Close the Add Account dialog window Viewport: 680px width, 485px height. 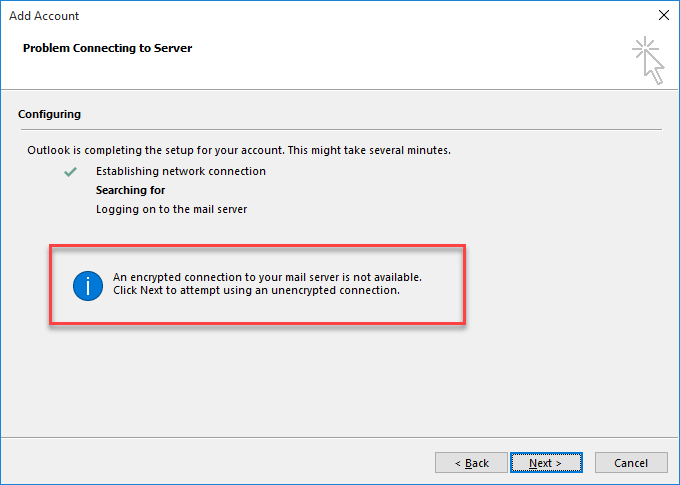[664, 15]
